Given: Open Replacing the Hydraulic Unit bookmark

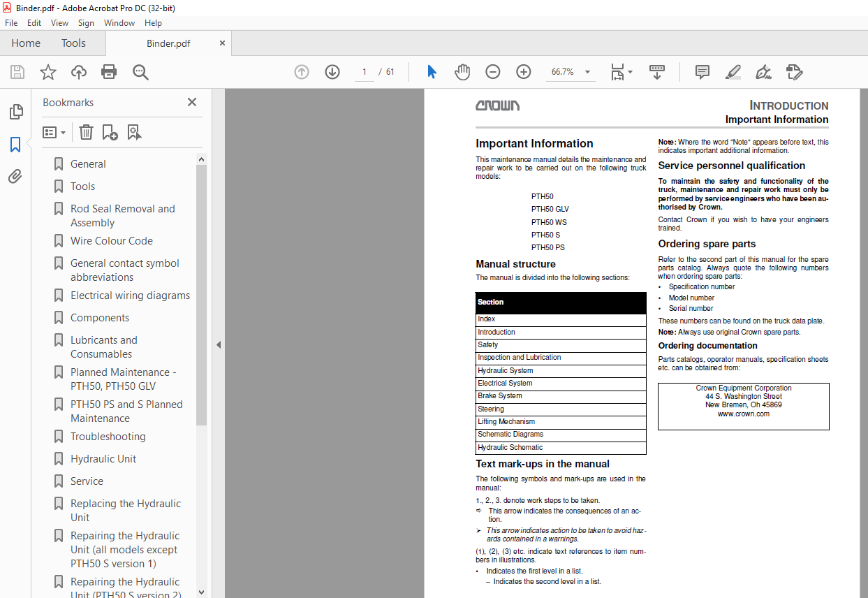Looking at the screenshot, I should point(126,511).
